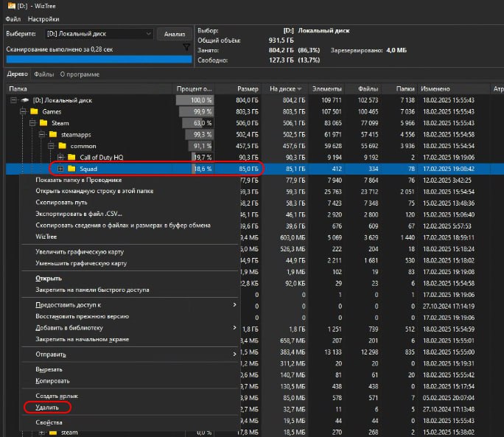504x437 pixels.
Task: Click the steam folder at the list bottom
Action: 69,433
